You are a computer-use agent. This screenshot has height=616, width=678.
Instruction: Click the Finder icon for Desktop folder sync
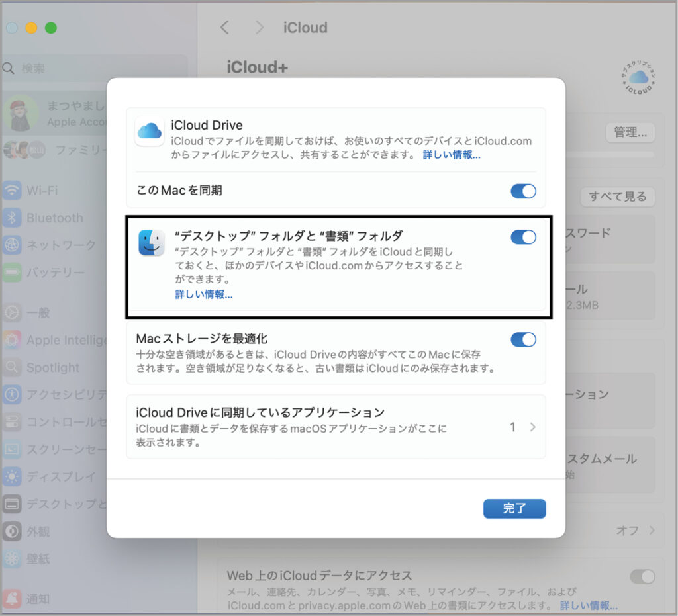(x=152, y=242)
